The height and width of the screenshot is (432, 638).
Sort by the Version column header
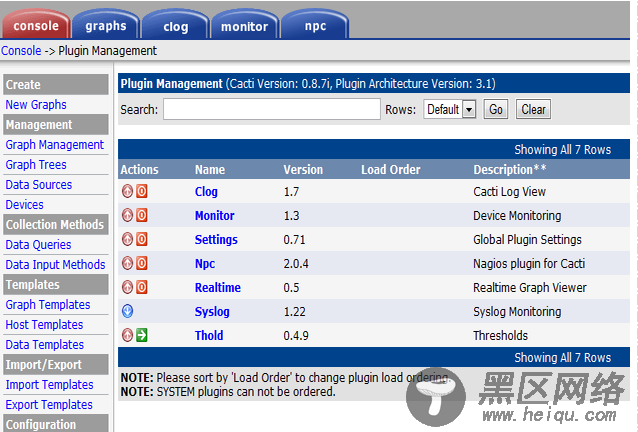[303, 170]
